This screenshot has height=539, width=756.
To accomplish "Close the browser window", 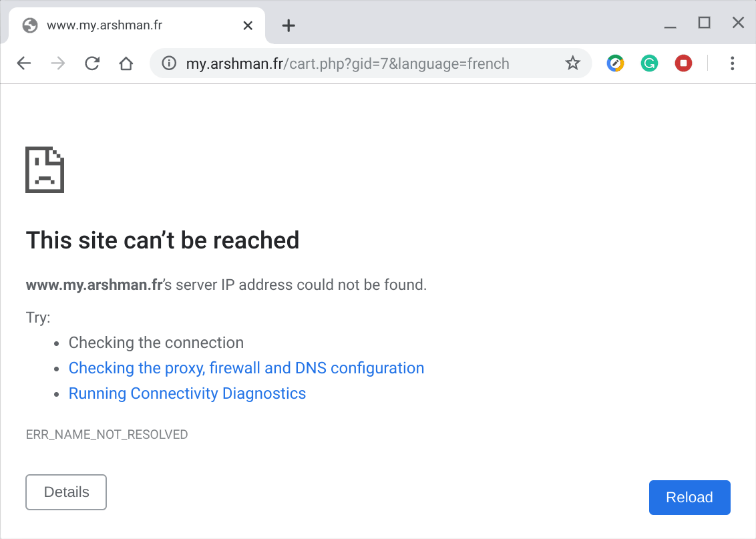I will (738, 23).
